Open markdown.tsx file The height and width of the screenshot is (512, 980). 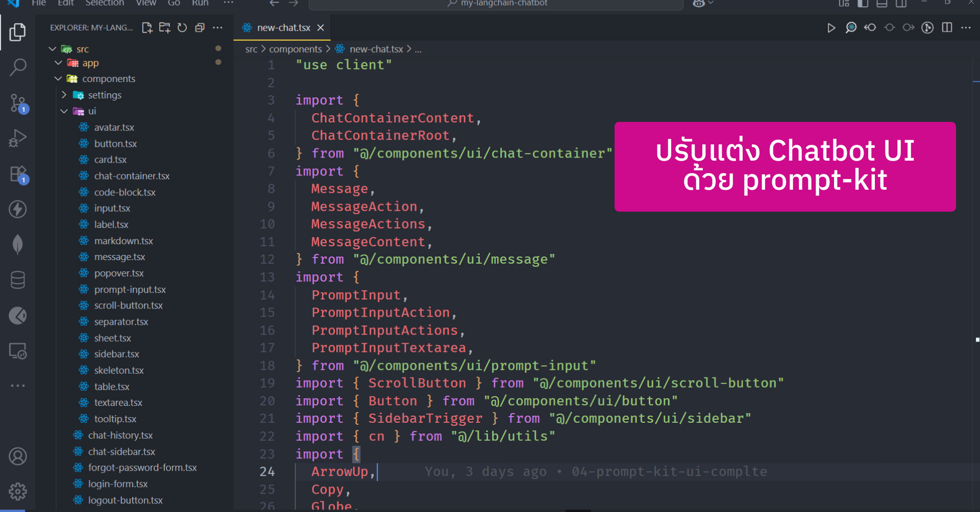pyautogui.click(x=124, y=241)
